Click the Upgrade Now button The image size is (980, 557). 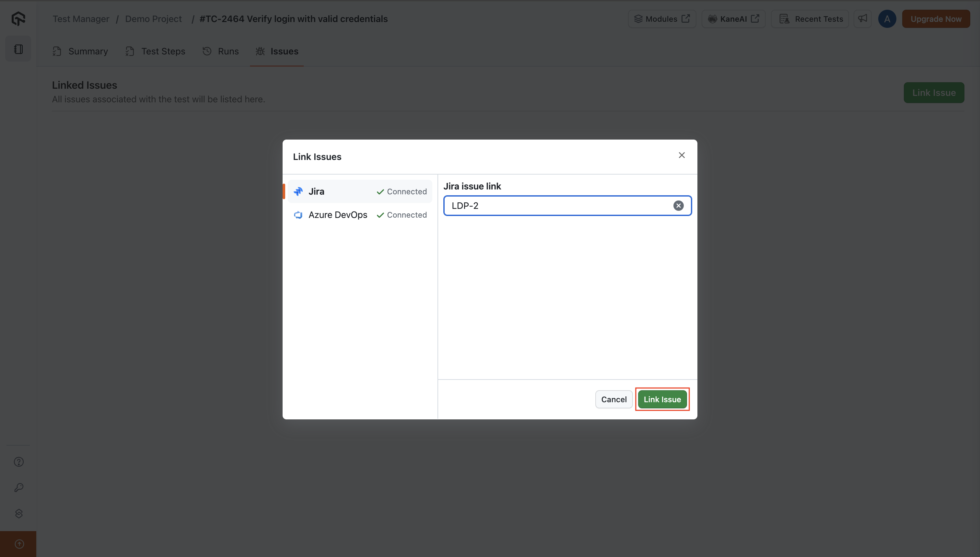point(936,18)
